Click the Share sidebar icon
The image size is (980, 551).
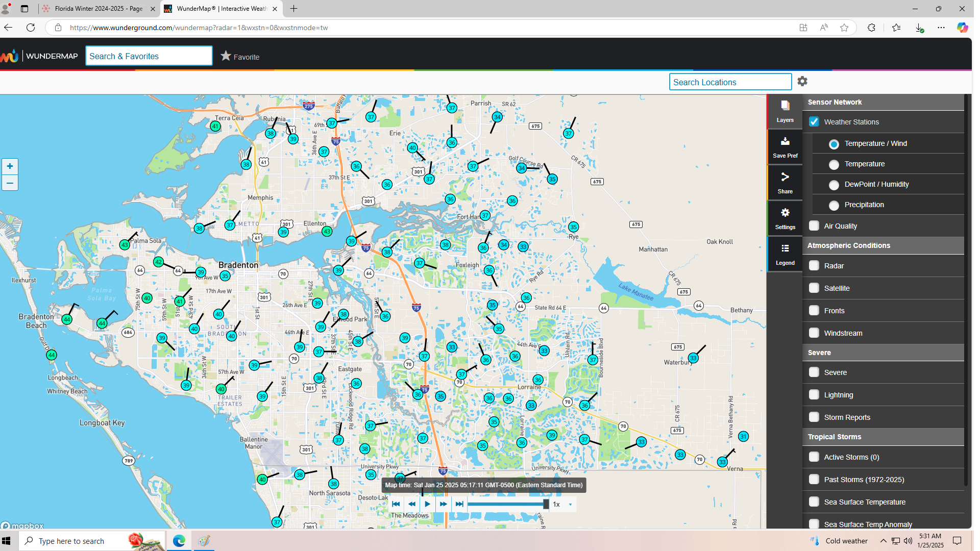(785, 182)
